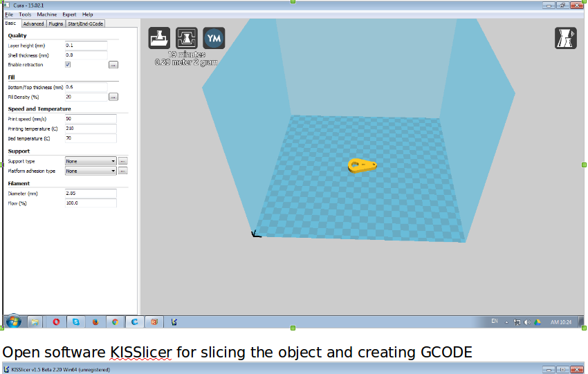Open Firefox from taskbar
The height and width of the screenshot is (374, 588).
[95, 322]
